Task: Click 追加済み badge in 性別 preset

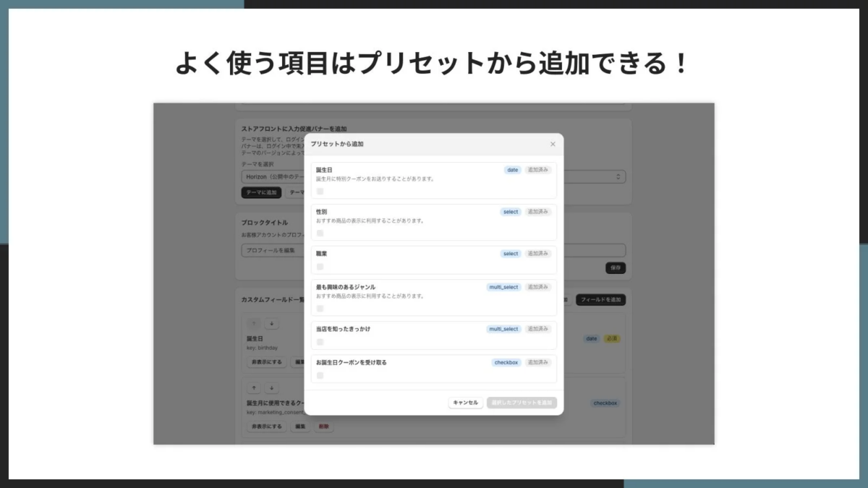Action: coord(538,212)
